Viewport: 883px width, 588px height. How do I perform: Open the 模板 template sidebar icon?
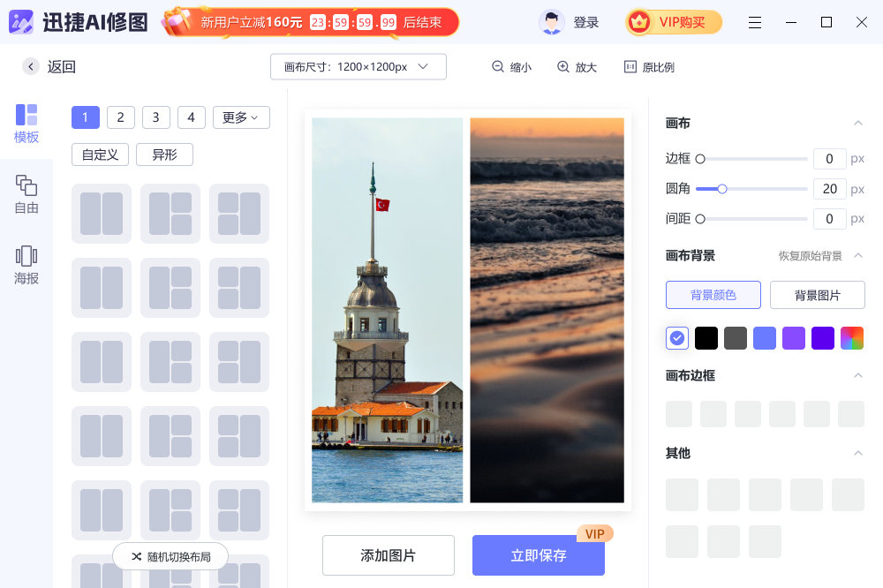pyautogui.click(x=26, y=115)
